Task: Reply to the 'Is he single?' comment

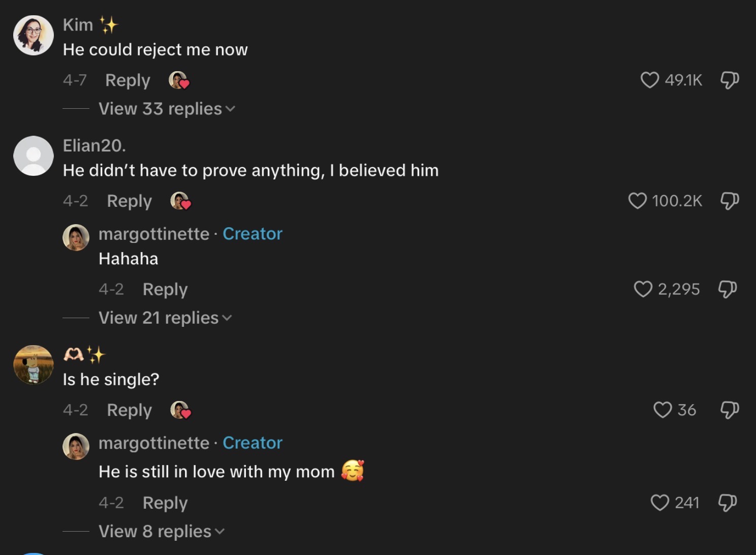Action: 130,410
